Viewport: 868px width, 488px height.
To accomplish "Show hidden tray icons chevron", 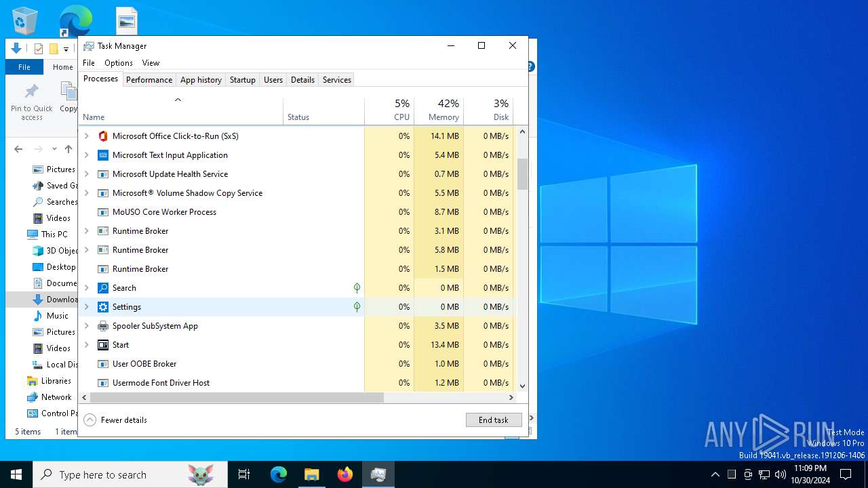I will pyautogui.click(x=715, y=474).
